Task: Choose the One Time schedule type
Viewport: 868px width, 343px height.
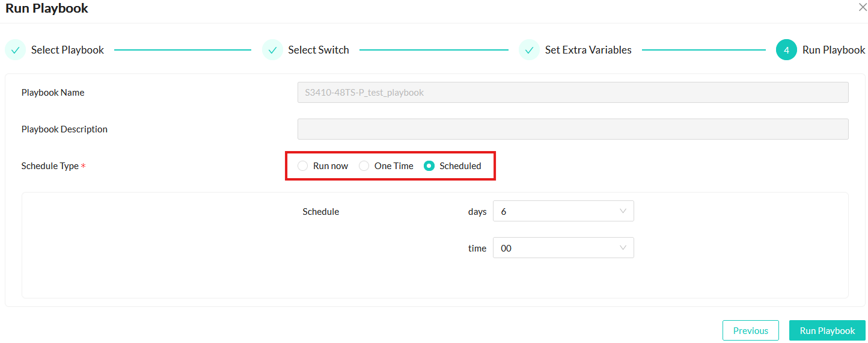Action: [364, 166]
